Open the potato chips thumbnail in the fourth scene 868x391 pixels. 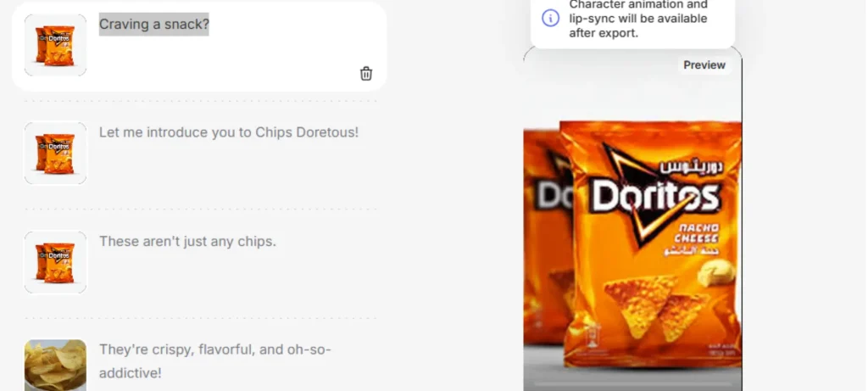coord(55,365)
